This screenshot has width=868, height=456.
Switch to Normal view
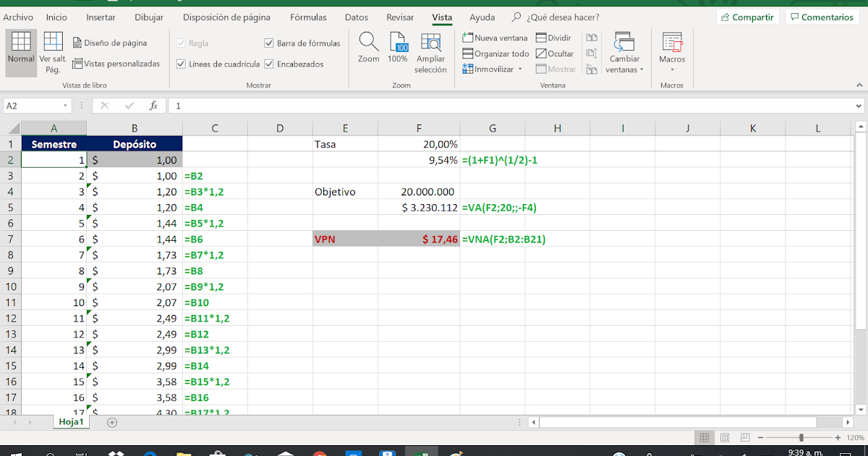coord(20,51)
